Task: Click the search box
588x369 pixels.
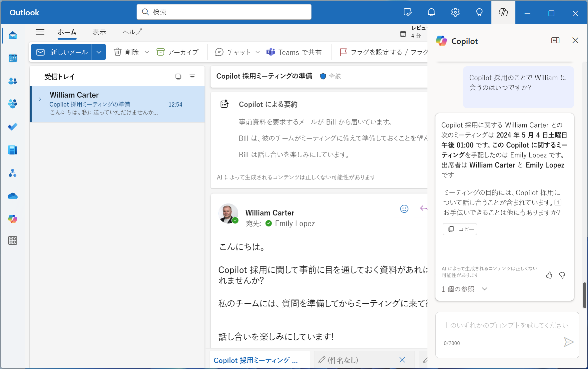Action: pos(224,12)
